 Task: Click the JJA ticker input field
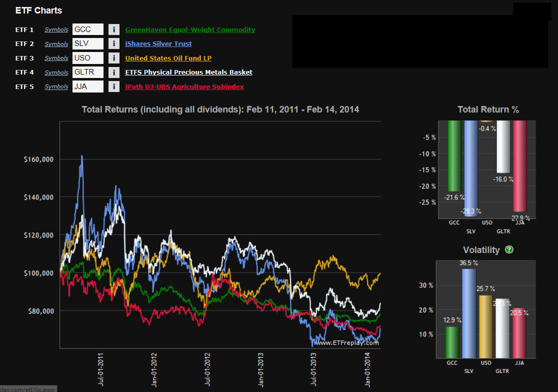[x=88, y=86]
